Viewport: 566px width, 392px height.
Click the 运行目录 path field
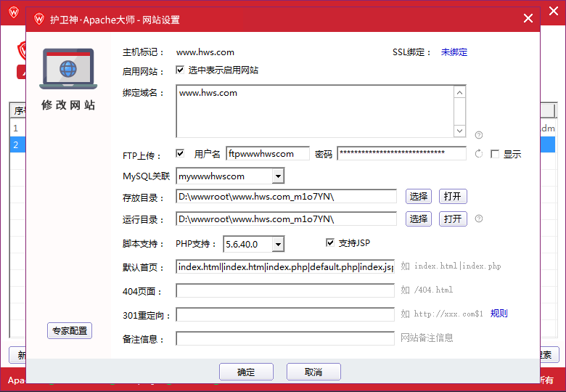(286, 219)
